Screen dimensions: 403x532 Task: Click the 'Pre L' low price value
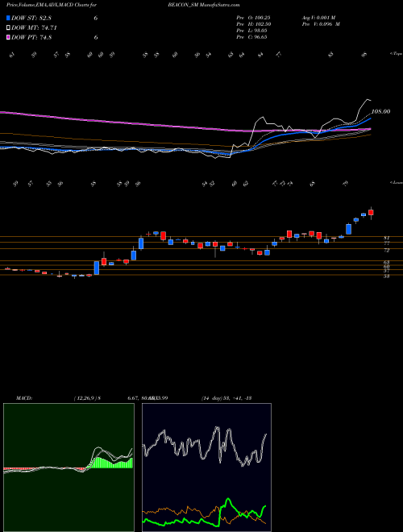coord(251,31)
